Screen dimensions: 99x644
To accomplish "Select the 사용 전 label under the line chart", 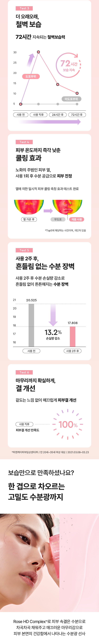I will (x=21, y=115).
